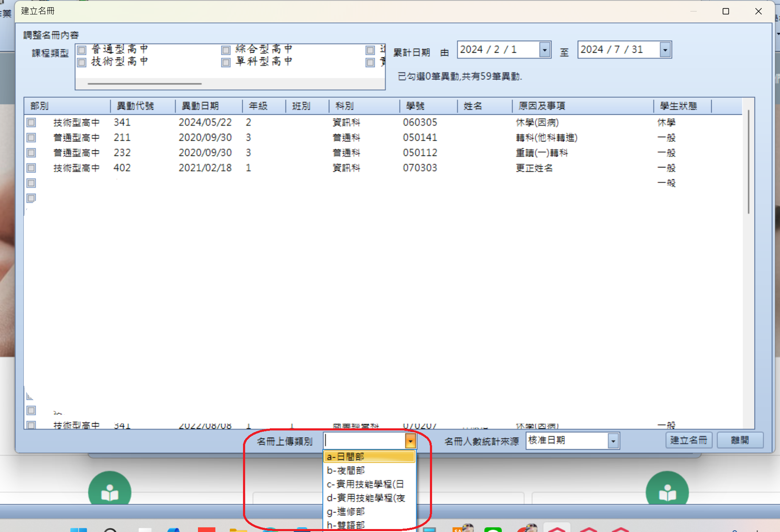Sort by the 年級 column header
780x532 pixels.
[x=264, y=106]
